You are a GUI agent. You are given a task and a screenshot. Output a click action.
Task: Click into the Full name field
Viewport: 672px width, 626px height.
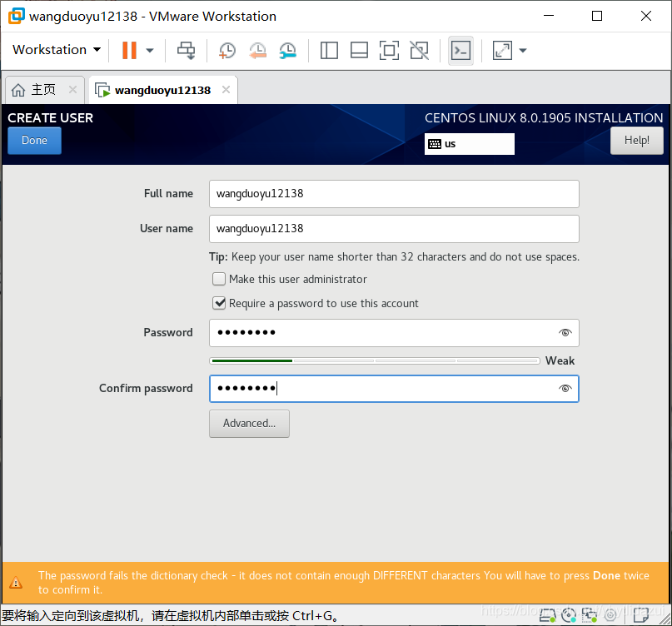(394, 194)
